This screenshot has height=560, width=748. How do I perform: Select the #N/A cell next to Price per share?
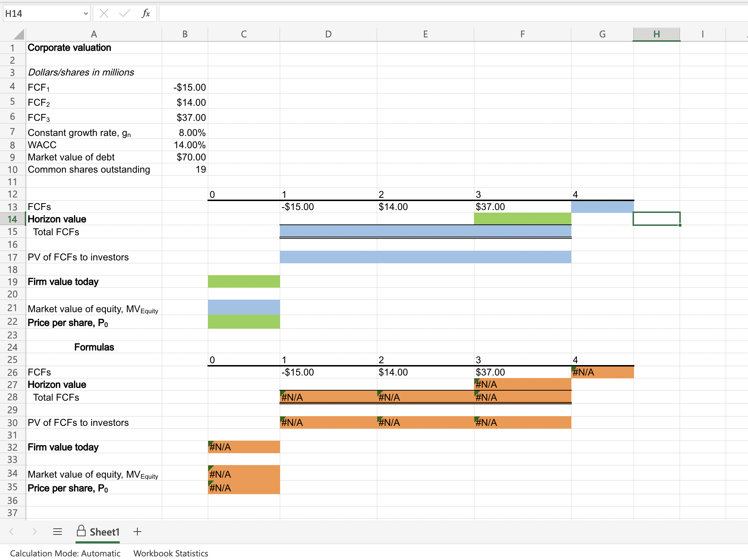click(243, 488)
